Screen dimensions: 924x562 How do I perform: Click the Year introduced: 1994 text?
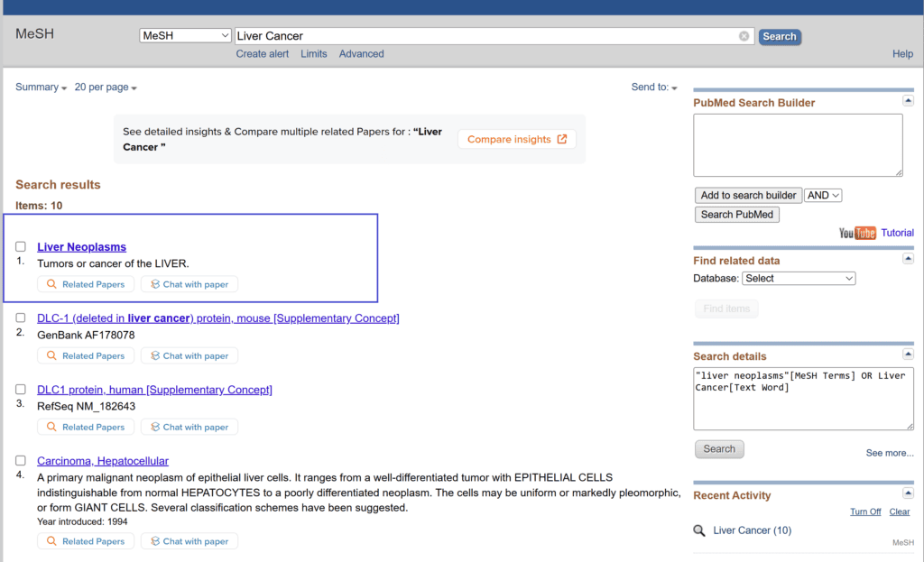(x=82, y=521)
